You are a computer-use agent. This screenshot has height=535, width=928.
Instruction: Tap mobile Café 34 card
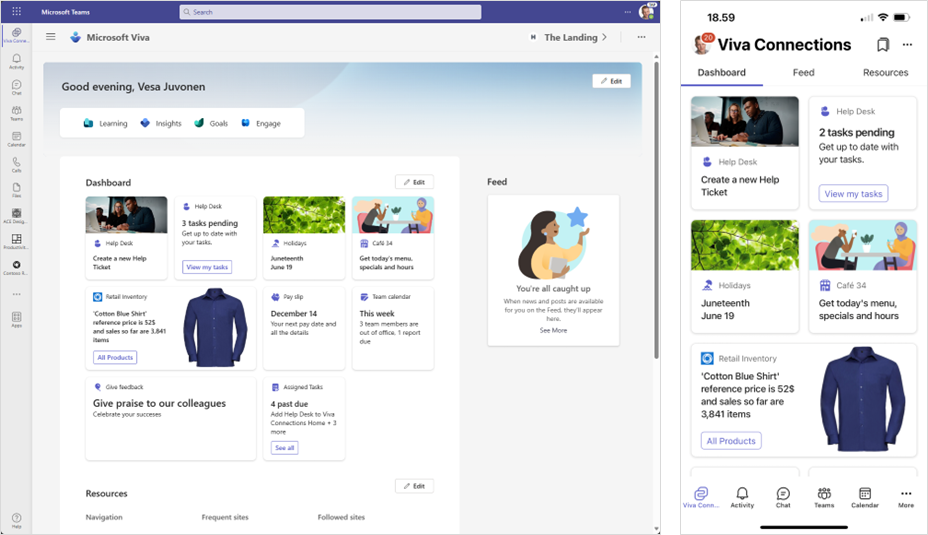(x=862, y=277)
